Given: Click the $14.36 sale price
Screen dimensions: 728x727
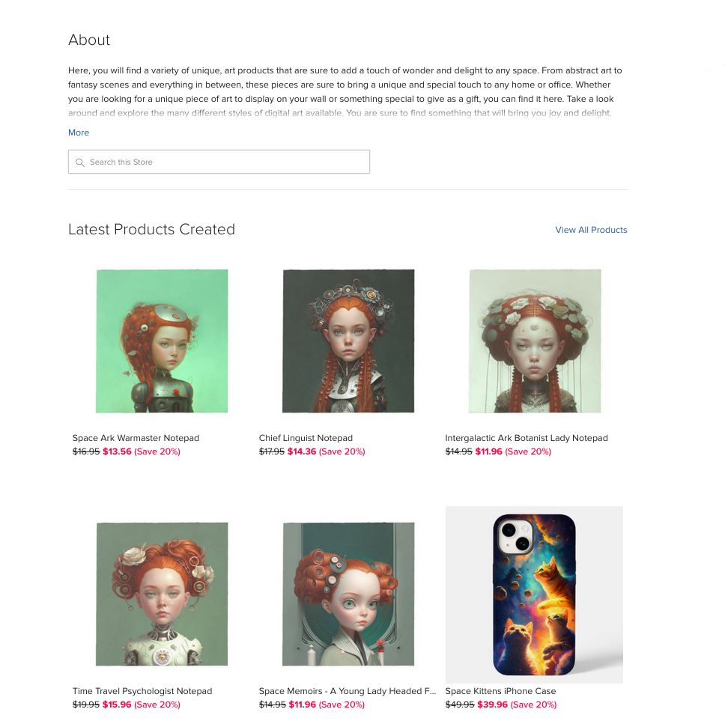Looking at the screenshot, I should (302, 451).
